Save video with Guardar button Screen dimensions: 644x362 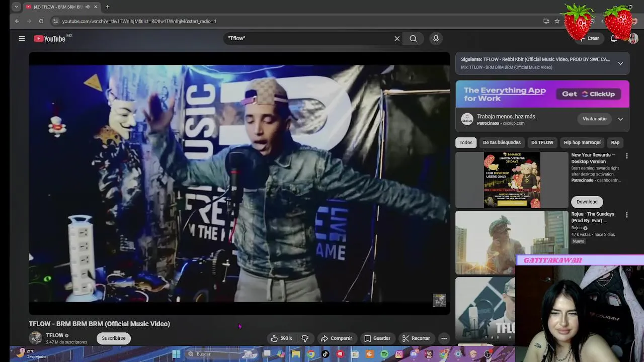tap(377, 338)
